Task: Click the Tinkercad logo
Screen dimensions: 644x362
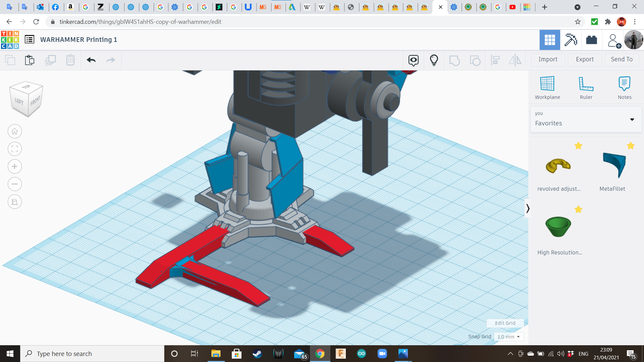Action: [10, 40]
